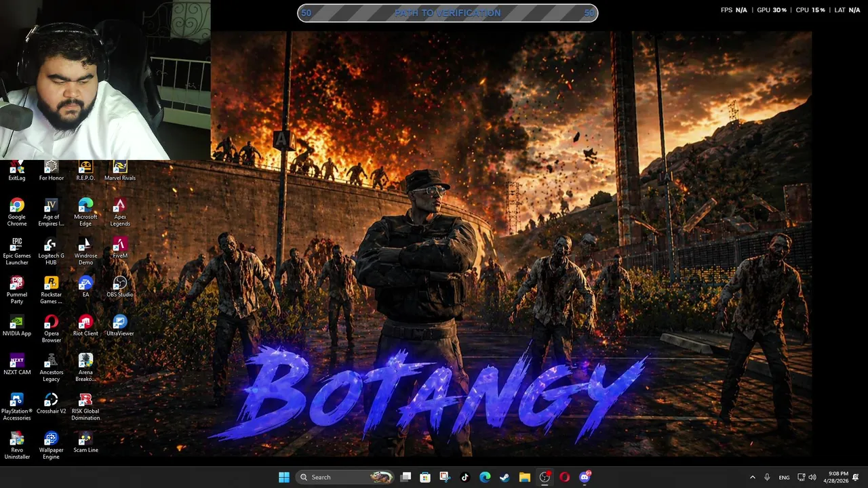Switch to OBS Studio on the taskbar

(x=545, y=477)
